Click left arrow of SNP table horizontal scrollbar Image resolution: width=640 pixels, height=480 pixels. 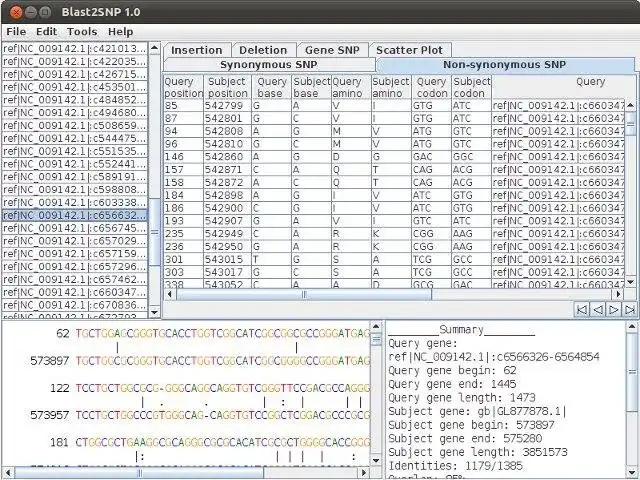tap(169, 294)
